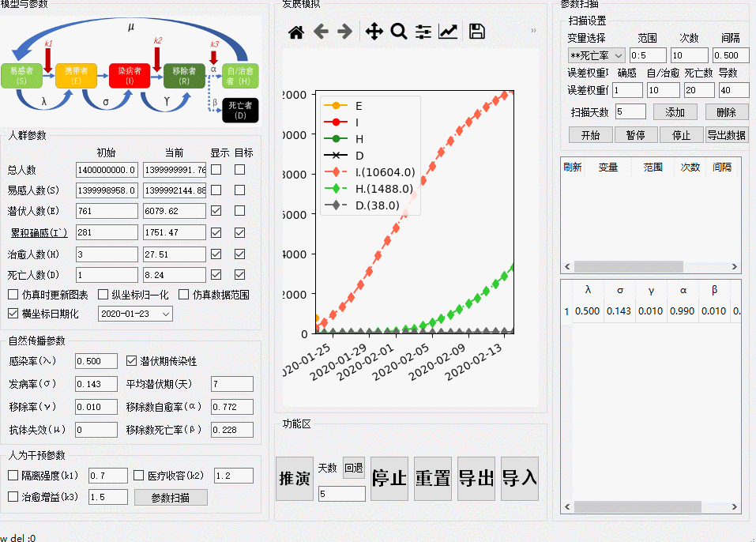The width and height of the screenshot is (756, 542).
Task: Click the λ column header in results table
Action: point(587,290)
